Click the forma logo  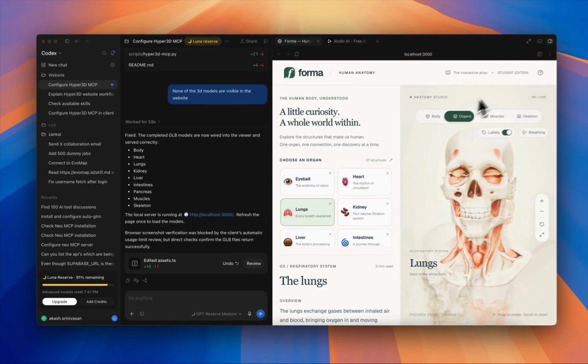303,73
